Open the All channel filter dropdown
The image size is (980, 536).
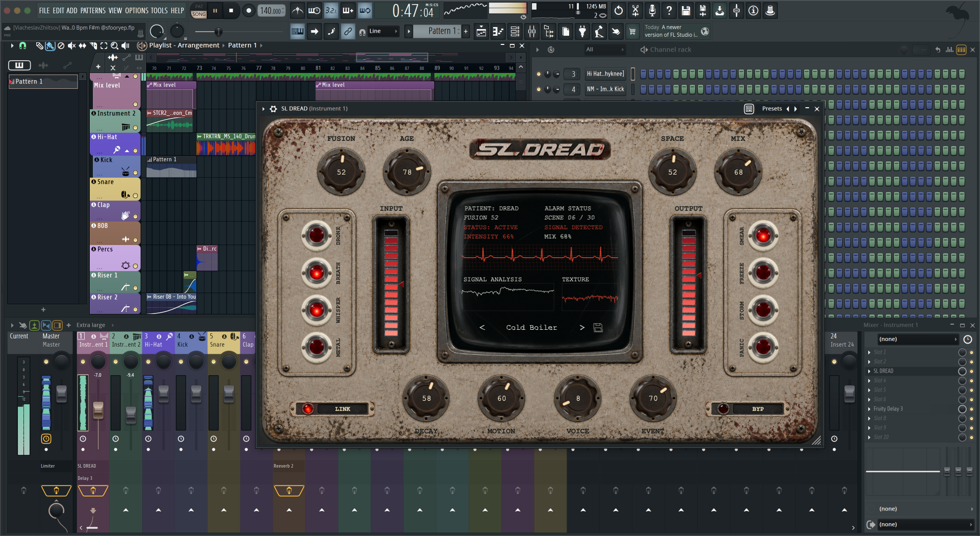click(x=604, y=50)
